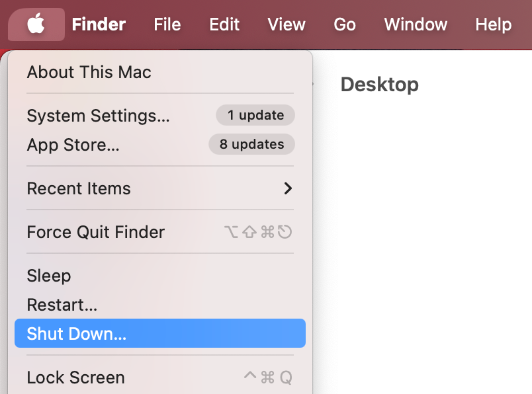
Task: Click the Apple logo icon
Action: (x=36, y=24)
